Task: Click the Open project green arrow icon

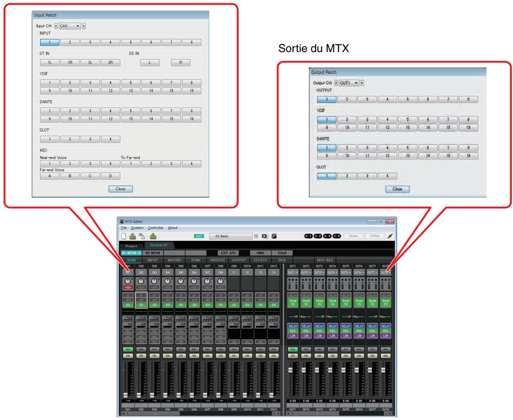Action: pyautogui.click(x=133, y=236)
